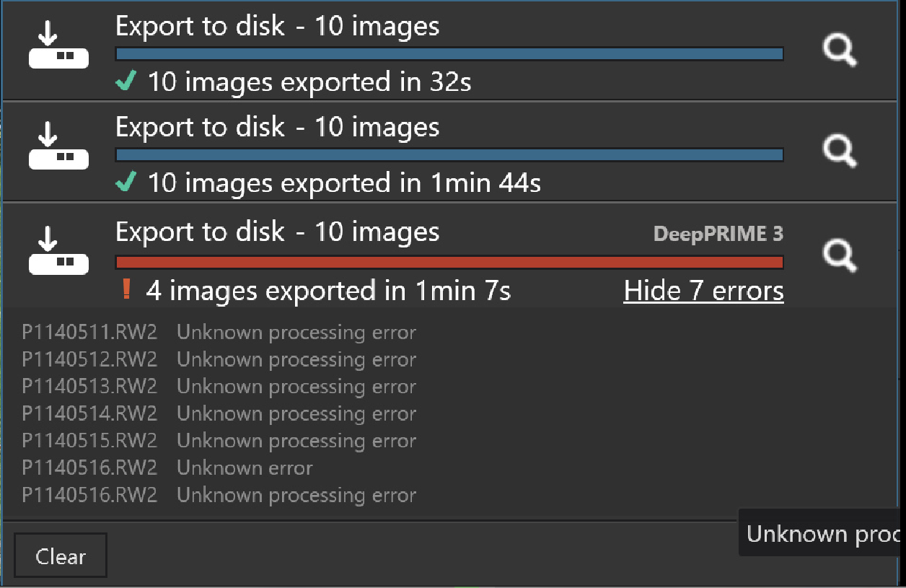
Task: Click the DeepPRIME 3 label
Action: pos(718,234)
